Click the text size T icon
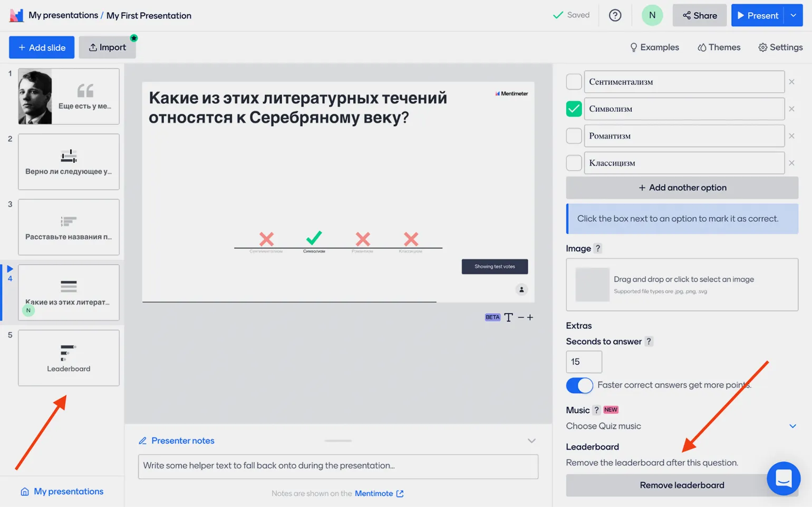This screenshot has width=812, height=507. pos(508,317)
